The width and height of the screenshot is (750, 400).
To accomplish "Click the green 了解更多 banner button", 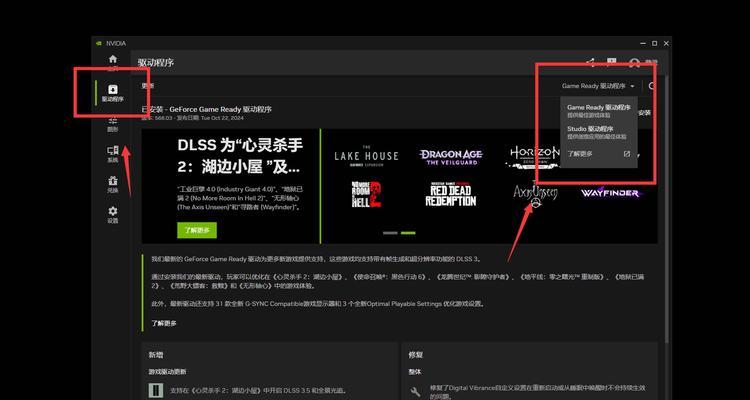I will coord(197,230).
